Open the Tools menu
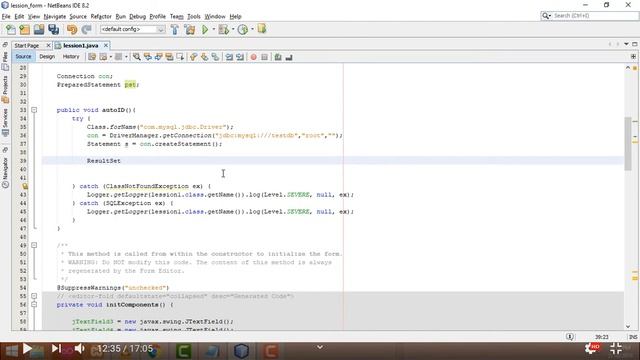This screenshot has height=360, width=640. coord(194,16)
